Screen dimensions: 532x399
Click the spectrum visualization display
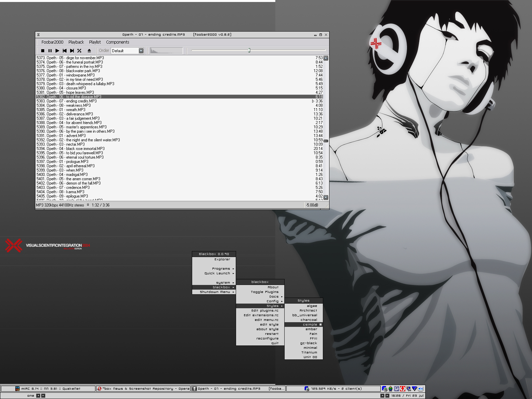click(x=166, y=51)
